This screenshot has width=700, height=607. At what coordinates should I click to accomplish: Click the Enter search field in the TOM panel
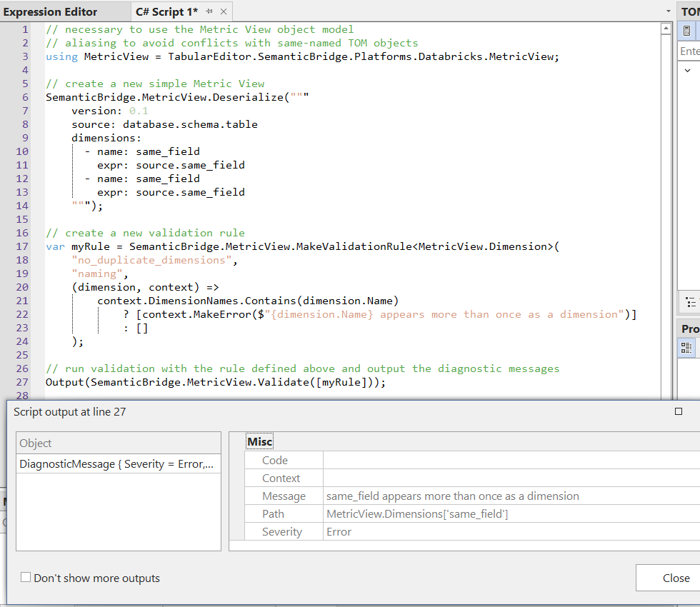click(x=689, y=51)
